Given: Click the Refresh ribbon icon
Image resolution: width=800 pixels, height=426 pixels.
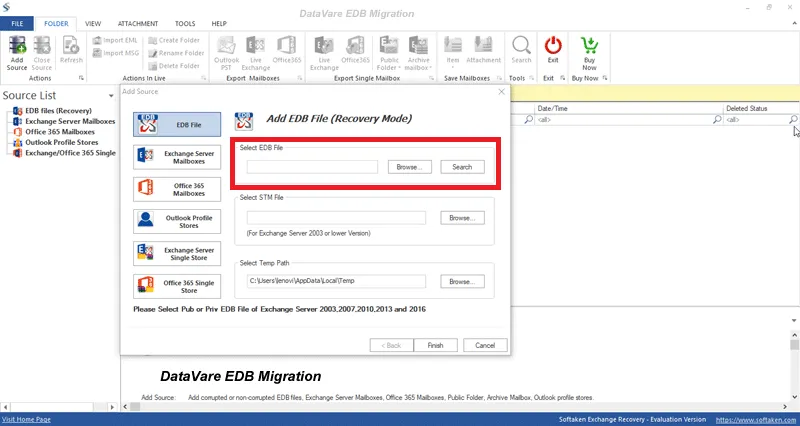Looking at the screenshot, I should pyautogui.click(x=71, y=50).
